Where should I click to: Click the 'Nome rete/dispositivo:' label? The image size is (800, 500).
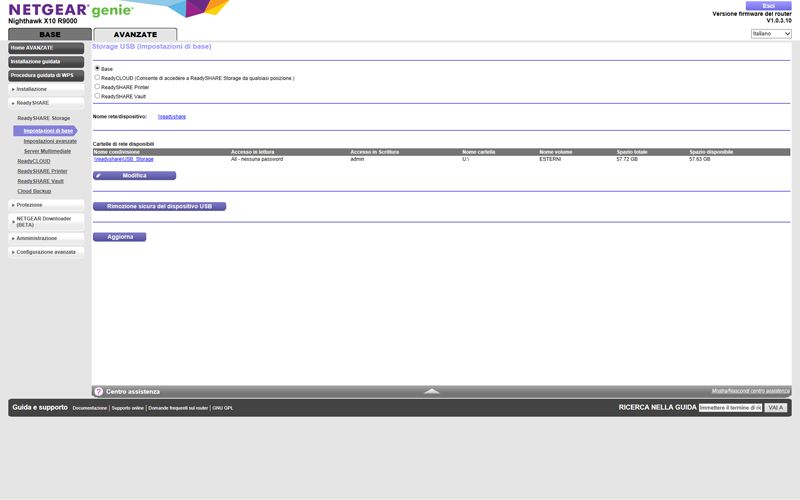click(119, 117)
